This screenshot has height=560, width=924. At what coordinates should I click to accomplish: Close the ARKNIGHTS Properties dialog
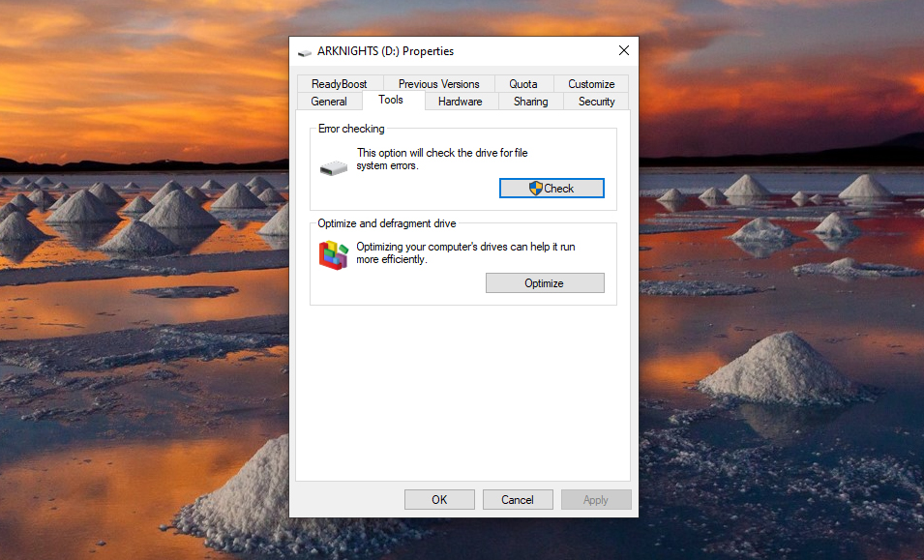click(x=623, y=50)
